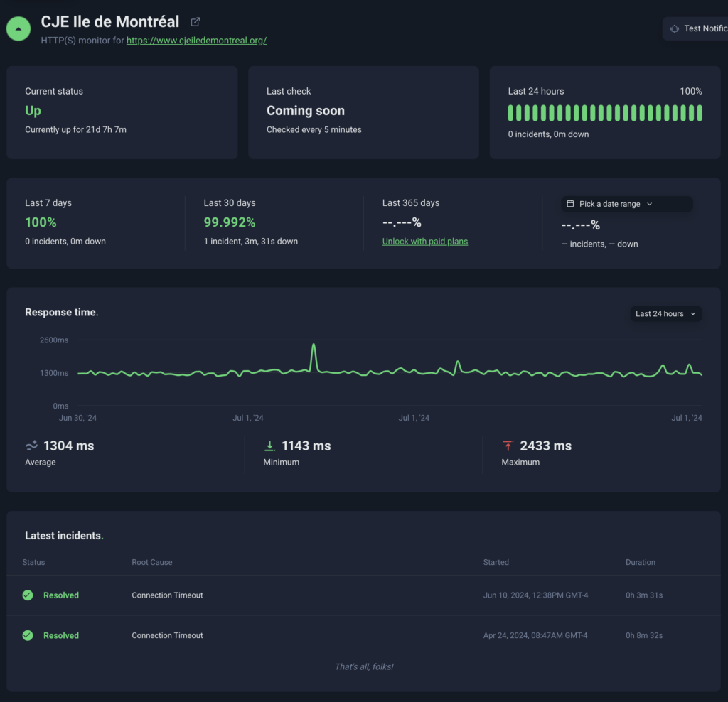Click the maximum response red arrow icon
Image resolution: width=728 pixels, height=702 pixels.
tap(508, 445)
